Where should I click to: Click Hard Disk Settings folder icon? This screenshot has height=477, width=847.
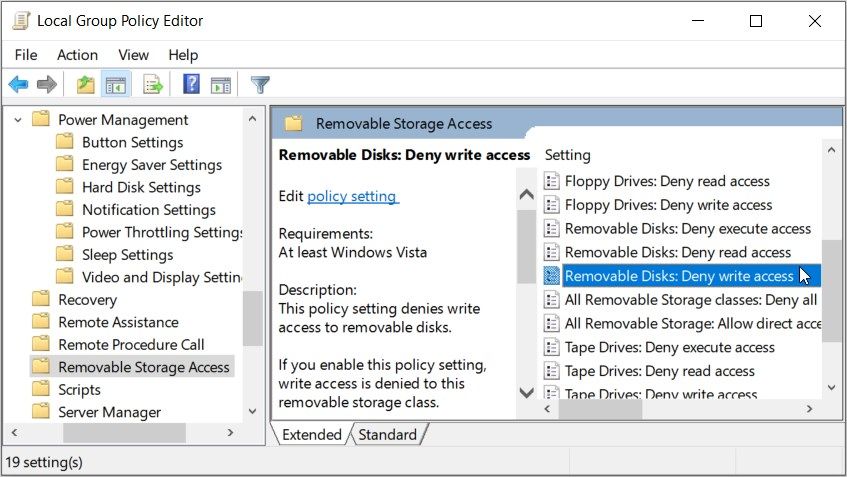coord(65,187)
